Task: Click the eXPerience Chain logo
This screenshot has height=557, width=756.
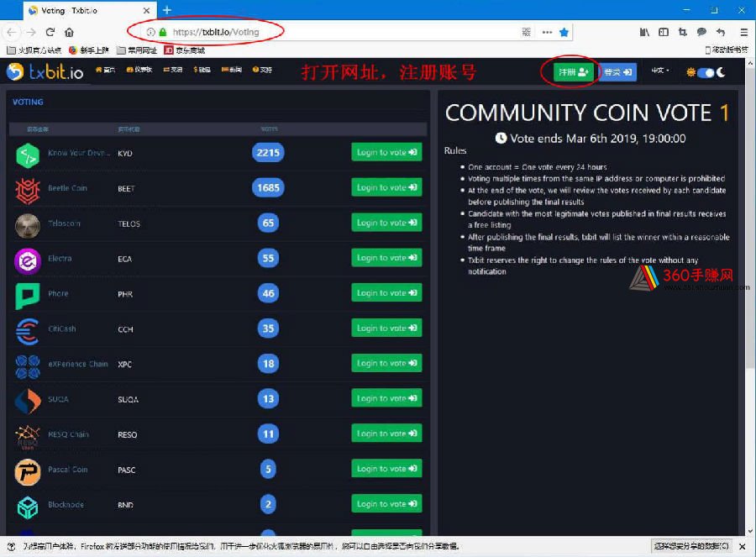Action: pyautogui.click(x=28, y=366)
